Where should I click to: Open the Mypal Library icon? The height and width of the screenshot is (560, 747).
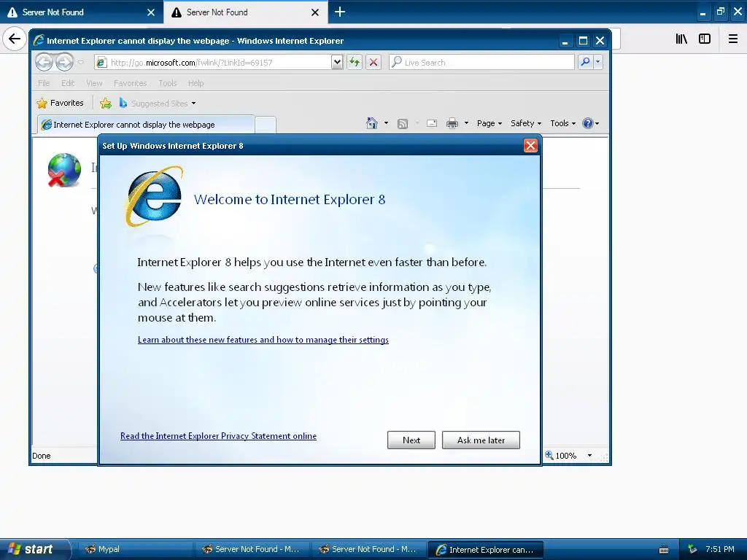click(x=681, y=39)
